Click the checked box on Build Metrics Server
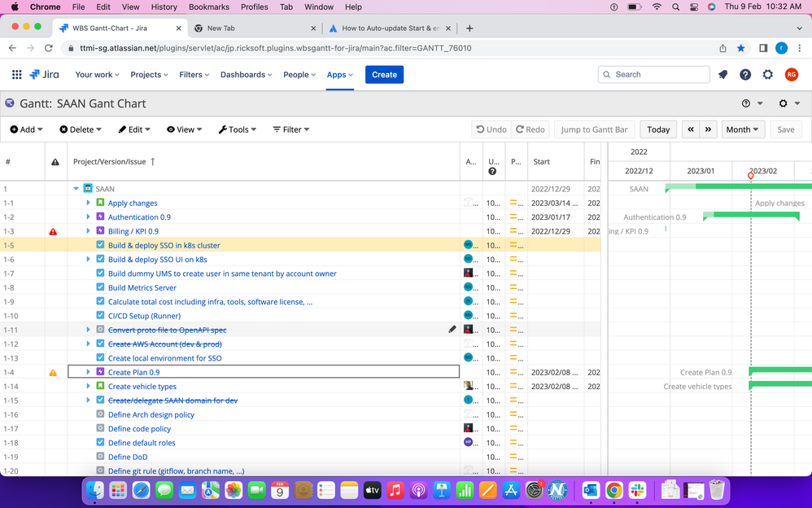The width and height of the screenshot is (812, 508). pos(99,287)
